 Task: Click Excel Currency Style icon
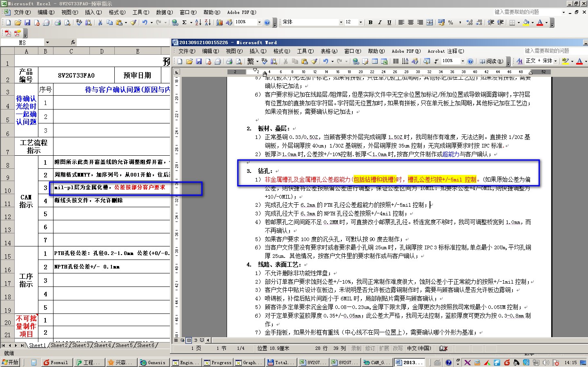(x=441, y=22)
